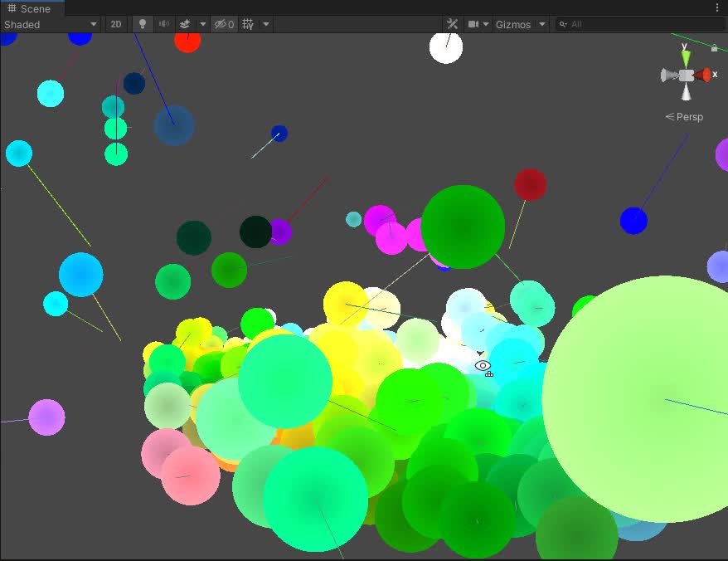The image size is (728, 561).
Task: Enable scene view audio
Action: [164, 24]
